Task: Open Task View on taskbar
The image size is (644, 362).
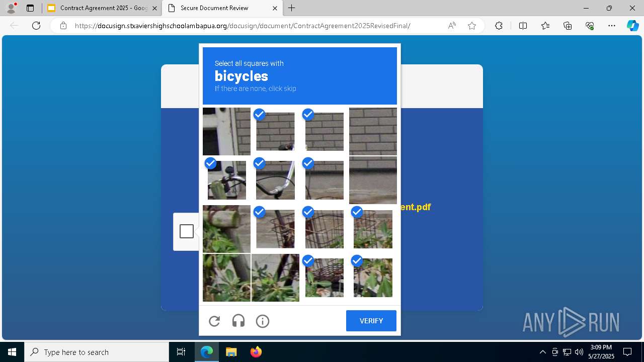Action: tap(181, 352)
